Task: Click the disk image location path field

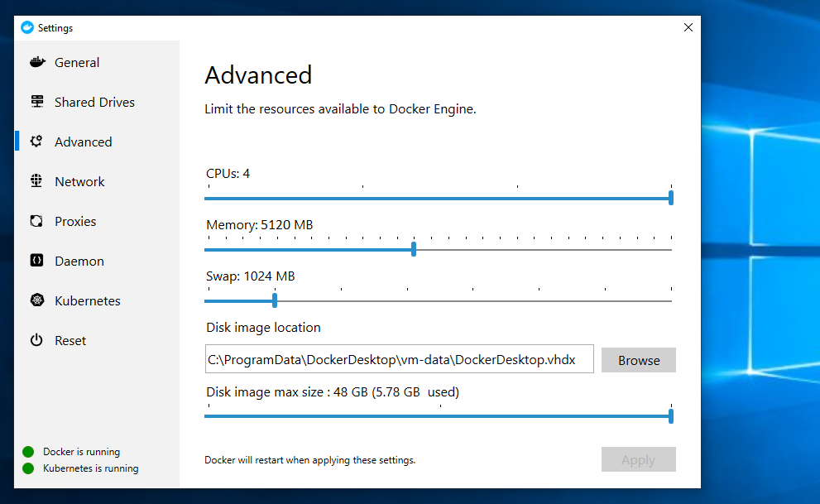Action: coord(400,359)
